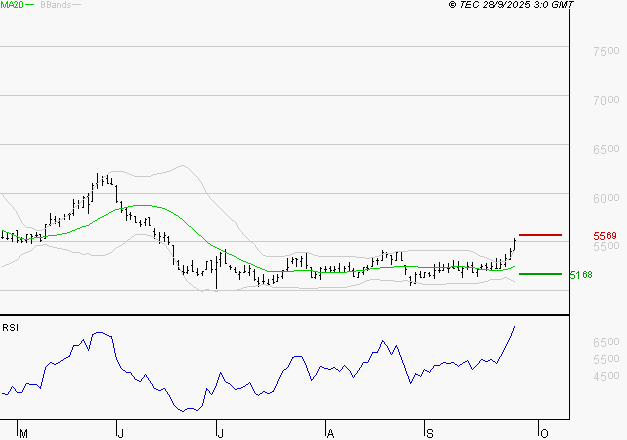Click the MA20 legend label

pyautogui.click(x=11, y=5)
